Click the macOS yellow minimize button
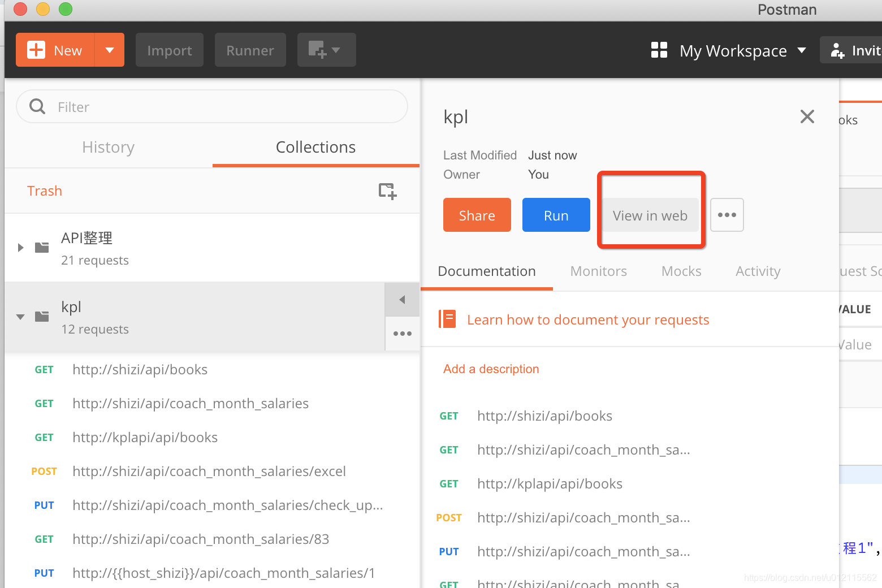 click(x=43, y=8)
